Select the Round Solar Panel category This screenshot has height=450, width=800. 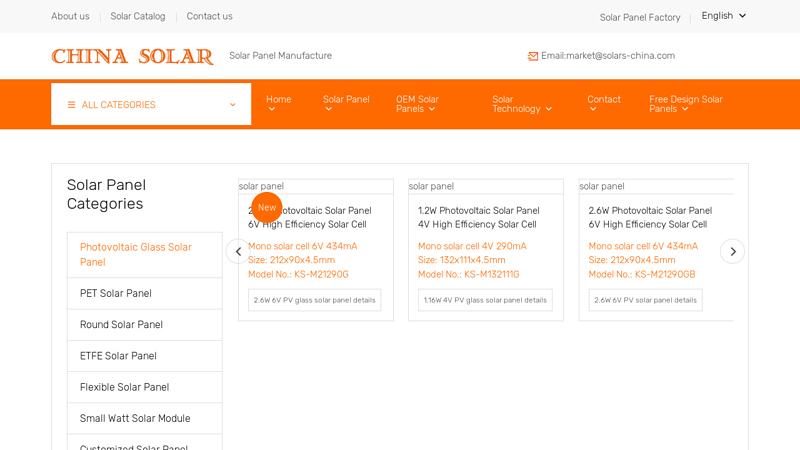click(145, 324)
